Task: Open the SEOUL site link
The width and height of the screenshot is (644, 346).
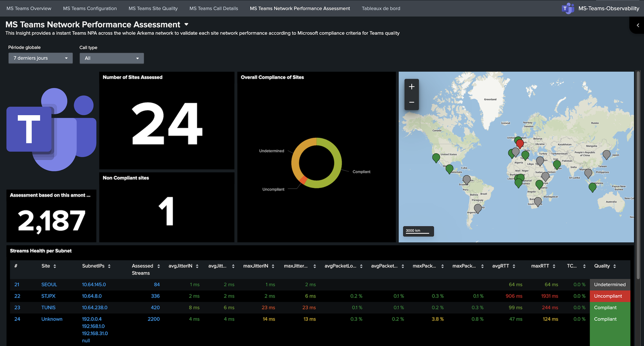Action: [x=49, y=285]
